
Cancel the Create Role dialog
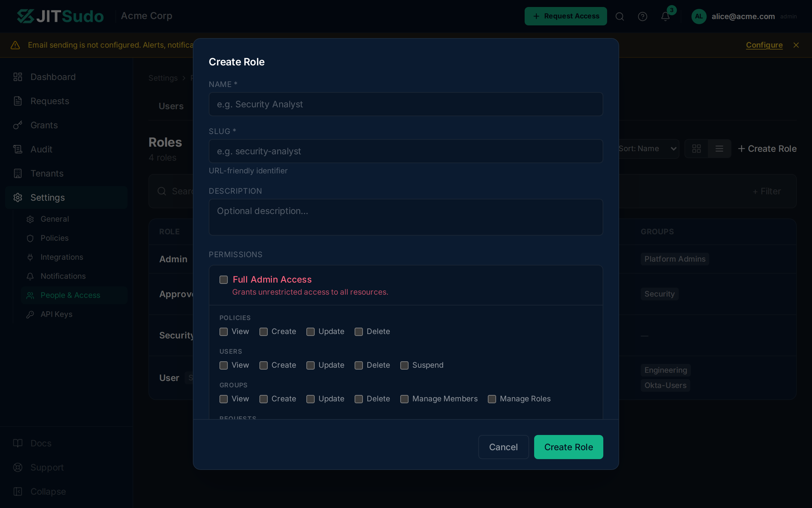coord(503,447)
